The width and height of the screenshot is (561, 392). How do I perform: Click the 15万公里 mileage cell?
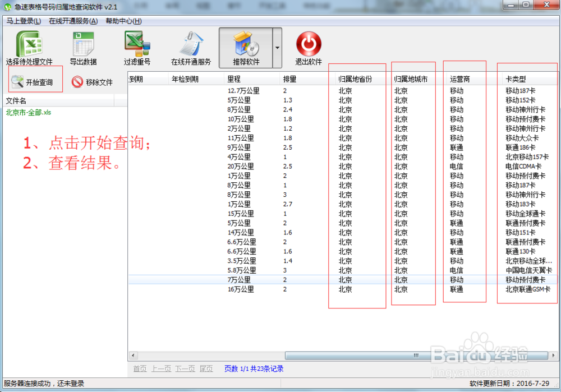coord(241,214)
